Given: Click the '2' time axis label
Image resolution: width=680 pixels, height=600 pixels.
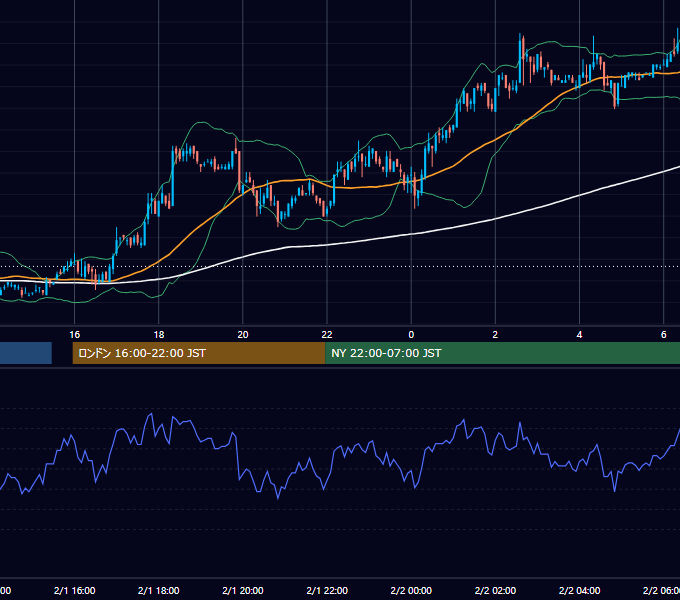Looking at the screenshot, I should [x=495, y=334].
